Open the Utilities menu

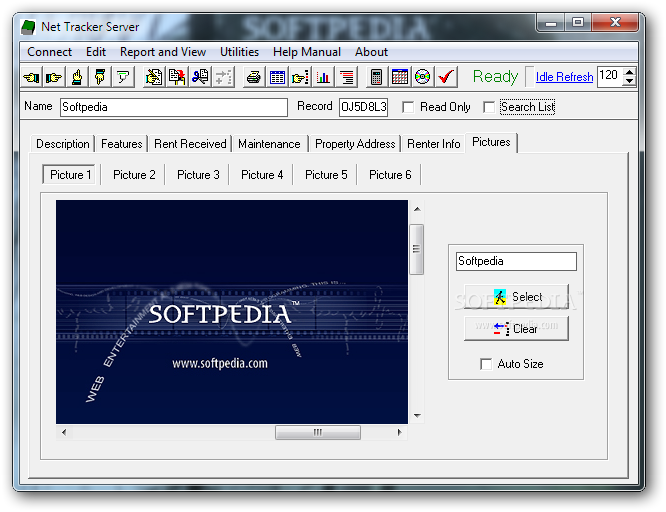point(239,52)
